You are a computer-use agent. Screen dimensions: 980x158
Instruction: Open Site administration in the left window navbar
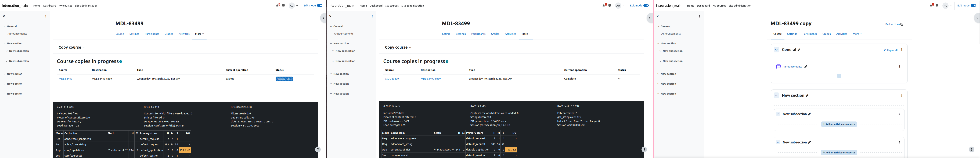click(x=86, y=6)
